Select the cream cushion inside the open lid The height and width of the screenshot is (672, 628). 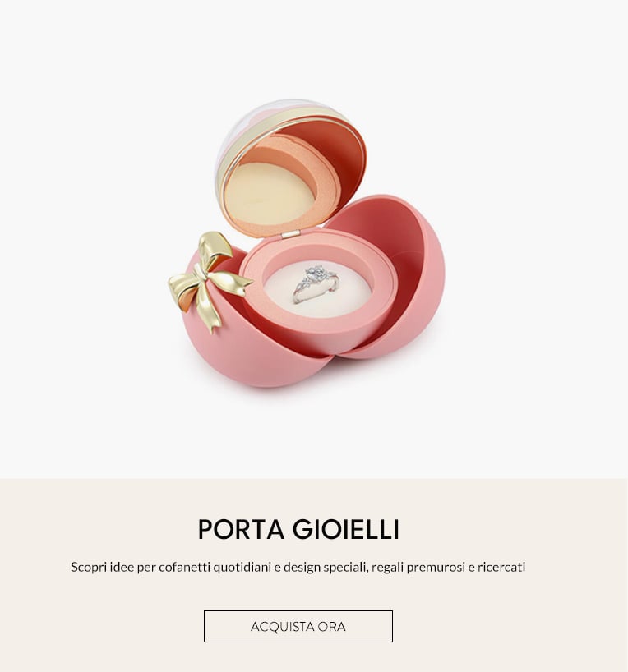(270, 193)
